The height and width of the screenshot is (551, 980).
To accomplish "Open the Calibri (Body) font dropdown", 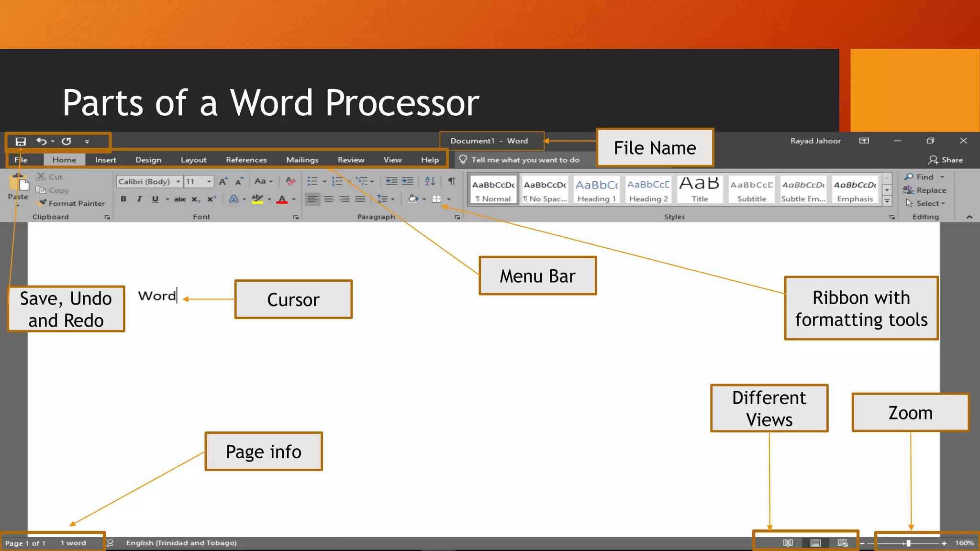I will pos(178,181).
